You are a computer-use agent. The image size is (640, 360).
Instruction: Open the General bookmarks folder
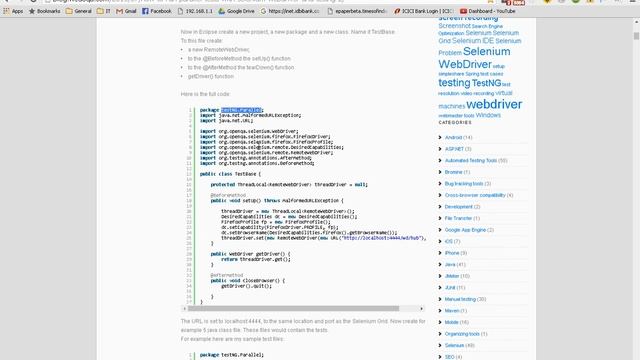(79, 11)
